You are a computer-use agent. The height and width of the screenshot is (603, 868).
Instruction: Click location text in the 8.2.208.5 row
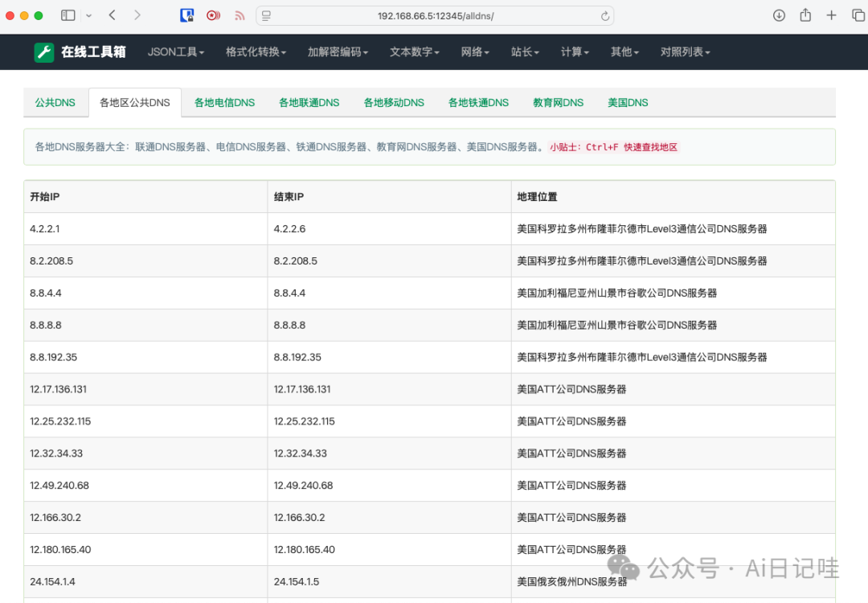642,260
